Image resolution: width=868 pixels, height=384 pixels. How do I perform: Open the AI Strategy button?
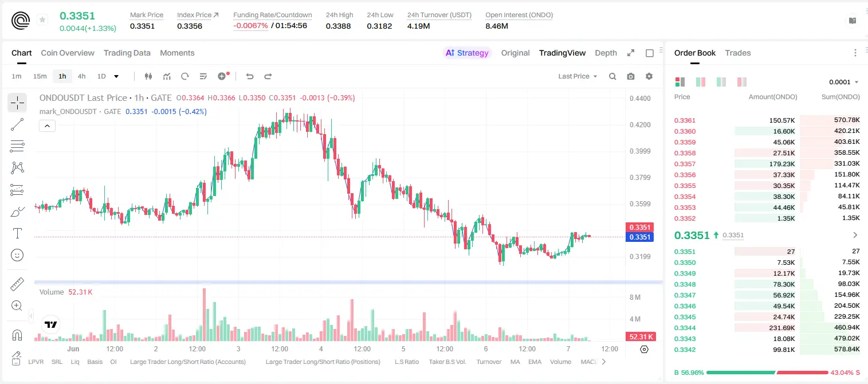(x=467, y=53)
